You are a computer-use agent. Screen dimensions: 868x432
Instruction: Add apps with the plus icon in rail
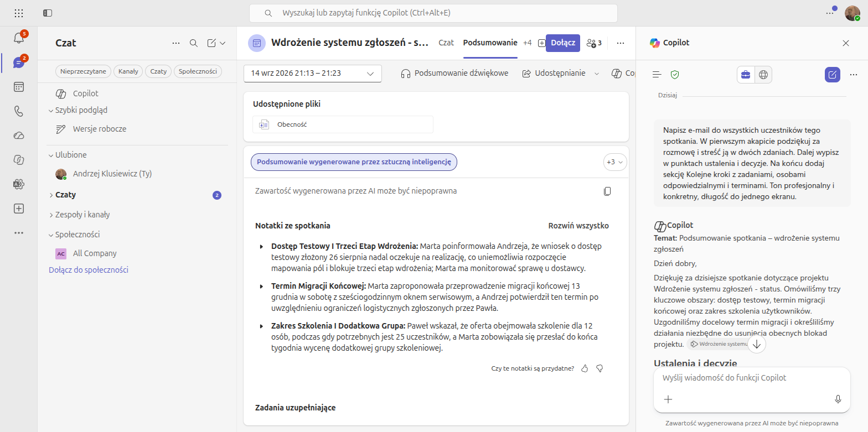[x=19, y=209]
